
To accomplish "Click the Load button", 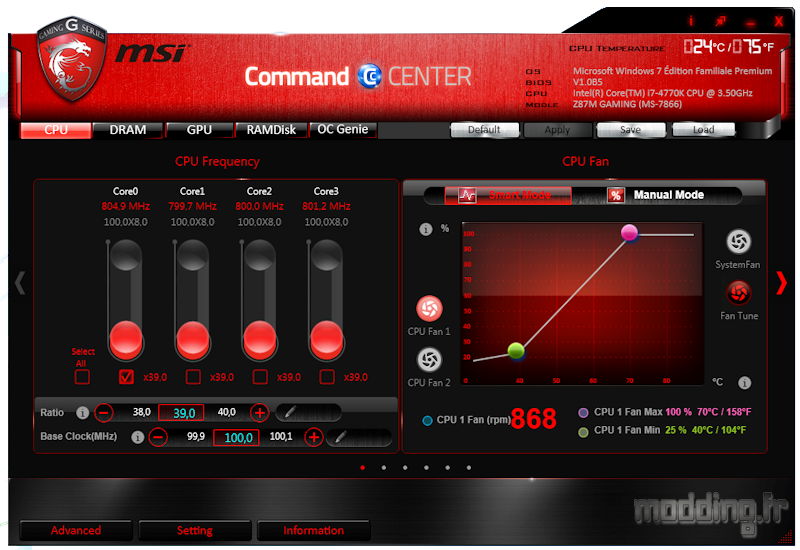I will 704,130.
